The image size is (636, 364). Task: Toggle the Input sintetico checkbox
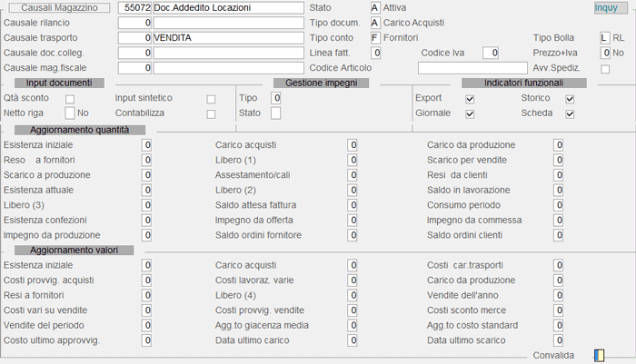tap(211, 99)
